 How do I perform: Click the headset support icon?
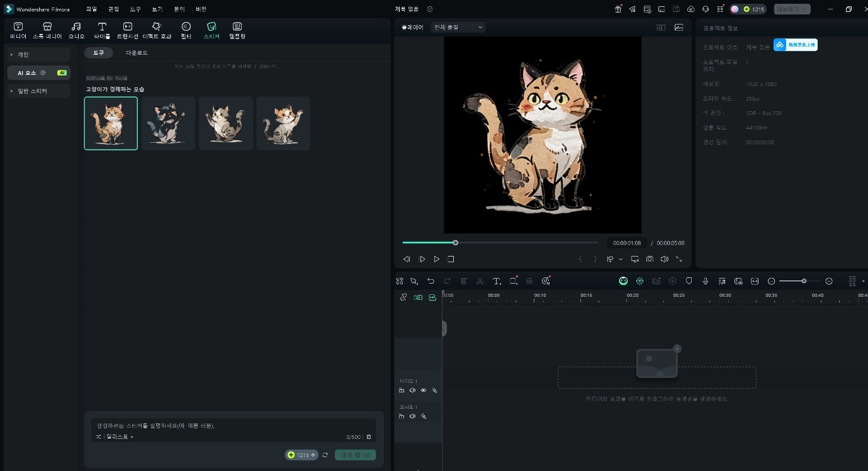tap(706, 9)
